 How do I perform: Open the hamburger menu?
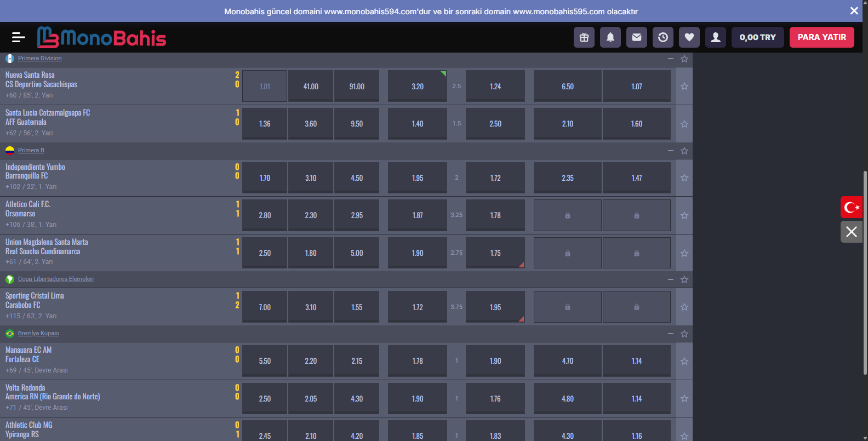(x=18, y=37)
